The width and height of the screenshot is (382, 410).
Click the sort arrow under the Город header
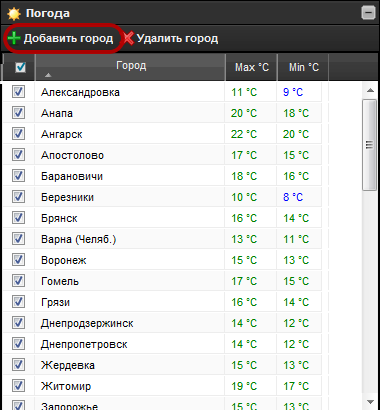48,75
